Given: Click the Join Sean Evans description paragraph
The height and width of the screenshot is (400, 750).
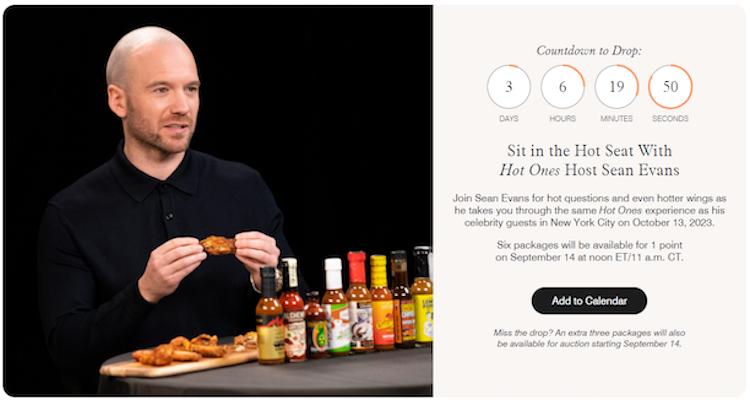Looking at the screenshot, I should coord(589,210).
